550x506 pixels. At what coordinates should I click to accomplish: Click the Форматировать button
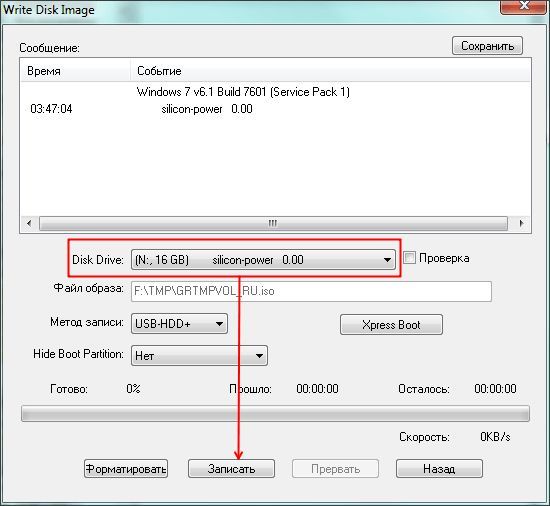(126, 468)
